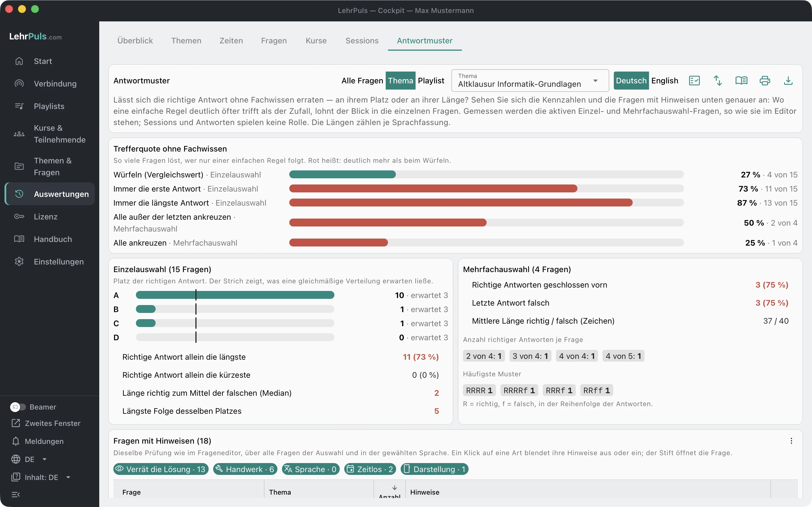Click the swap arrows sort icon

pyautogui.click(x=717, y=81)
